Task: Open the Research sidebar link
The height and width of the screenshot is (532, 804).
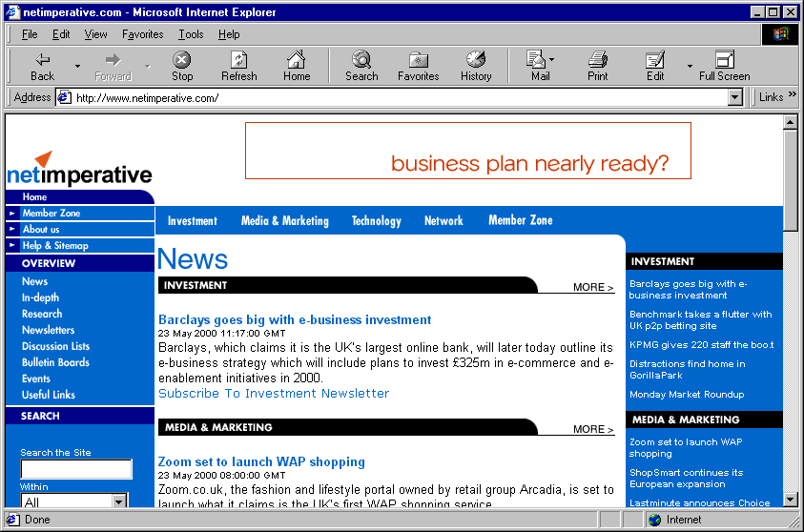Action: coord(42,314)
